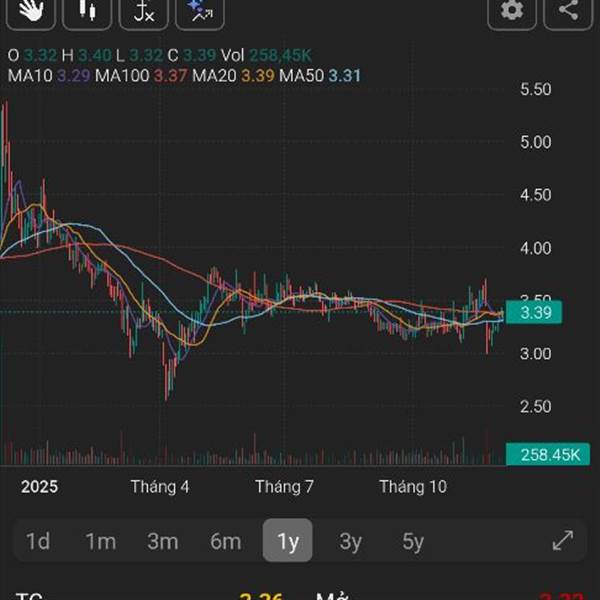Screen dimensions: 600x600
Task: Click the Tháng 4 date label
Action: (160, 487)
